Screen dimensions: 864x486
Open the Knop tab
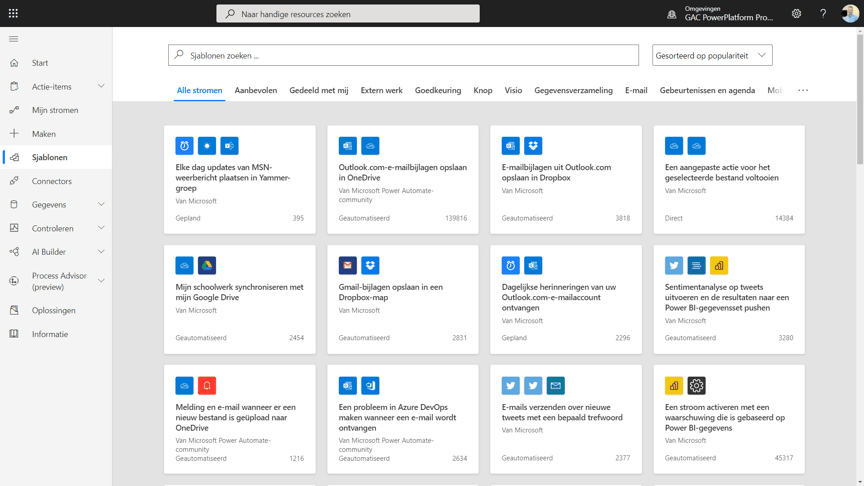(x=483, y=90)
